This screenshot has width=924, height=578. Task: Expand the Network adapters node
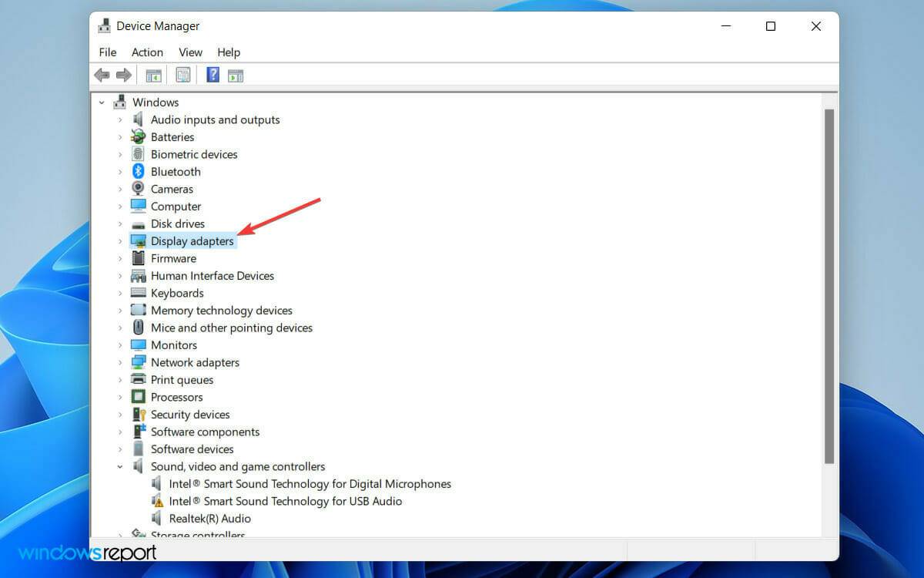[120, 362]
